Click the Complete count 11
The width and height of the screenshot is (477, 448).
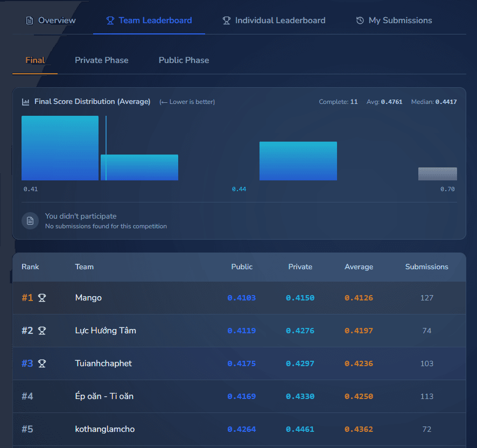point(354,102)
